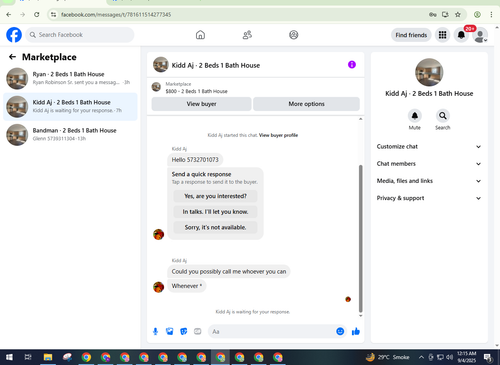
Task: Click the 'Hello 5732701073' message
Action: coord(195,160)
